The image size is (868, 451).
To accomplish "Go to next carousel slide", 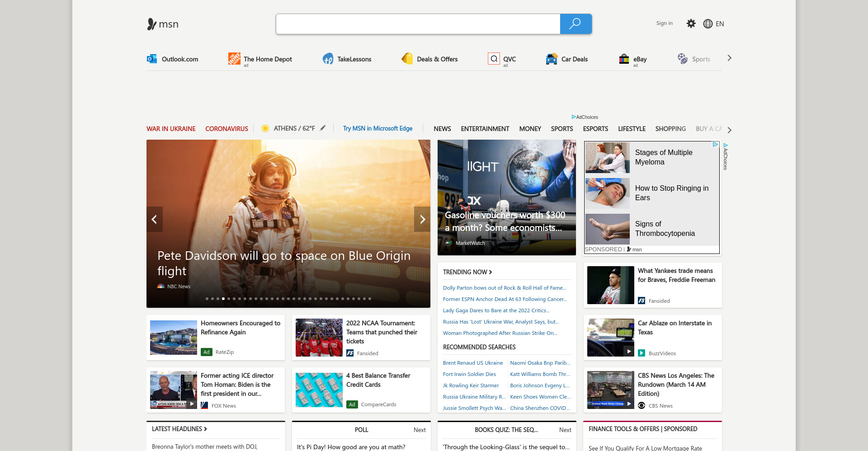I will pos(422,219).
